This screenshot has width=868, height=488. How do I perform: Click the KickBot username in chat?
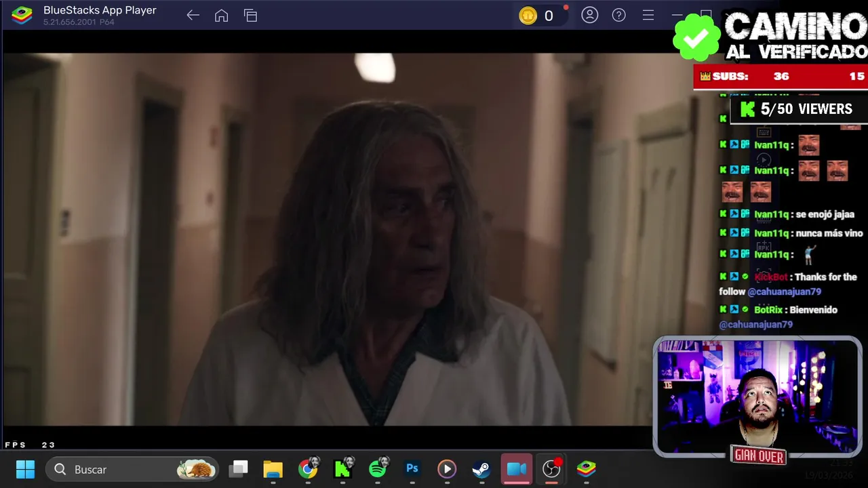coord(771,277)
